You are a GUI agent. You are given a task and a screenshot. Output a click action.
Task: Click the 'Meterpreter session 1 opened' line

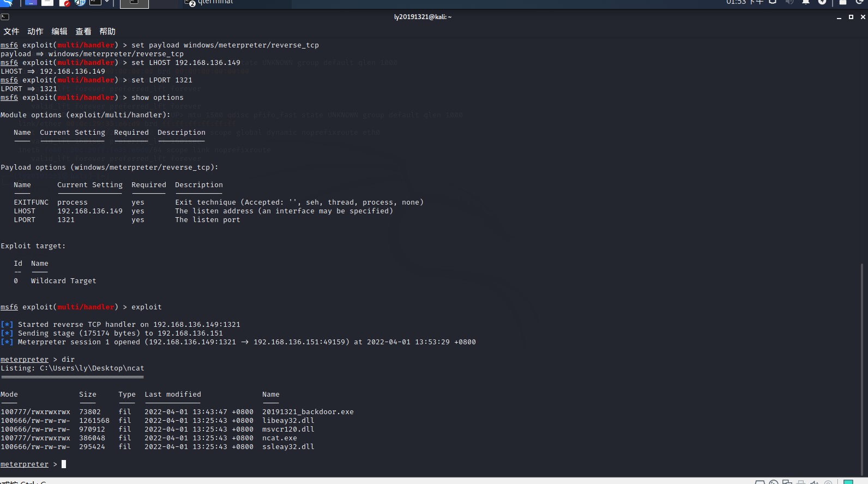[238, 342]
